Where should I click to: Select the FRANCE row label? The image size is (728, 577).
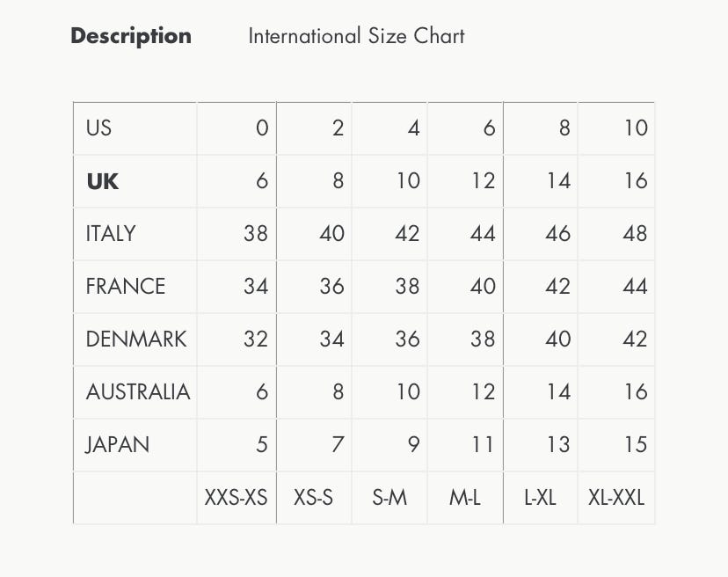pyautogui.click(x=126, y=287)
